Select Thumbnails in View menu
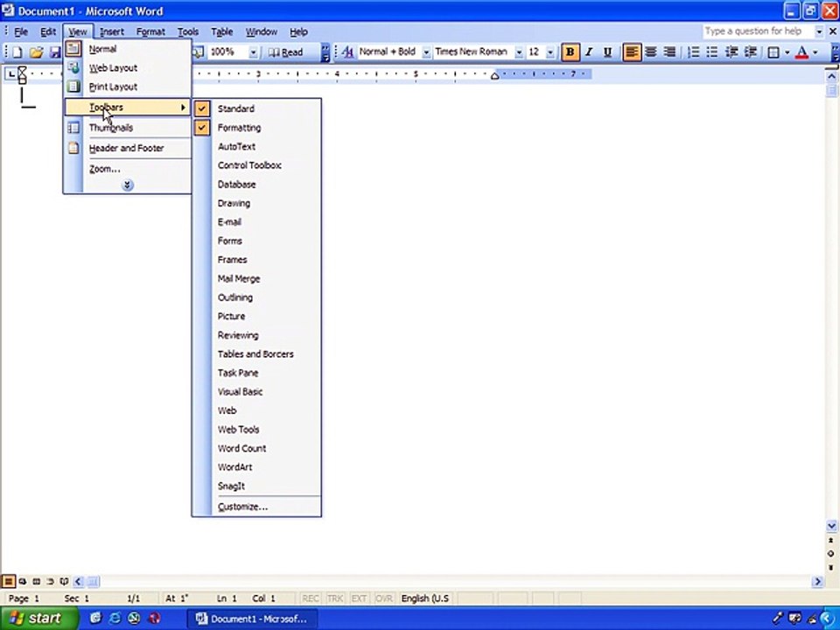The width and height of the screenshot is (840, 630). pos(128,128)
